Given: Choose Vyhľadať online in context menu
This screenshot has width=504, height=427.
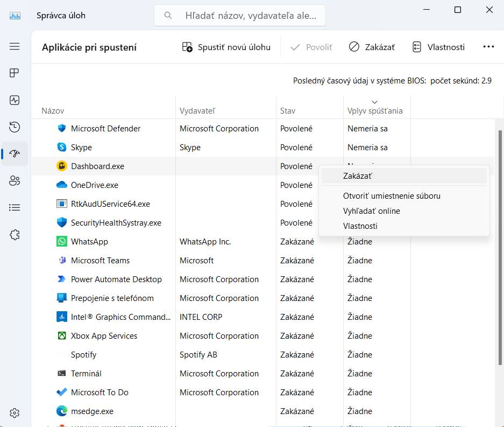Looking at the screenshot, I should (404, 211).
